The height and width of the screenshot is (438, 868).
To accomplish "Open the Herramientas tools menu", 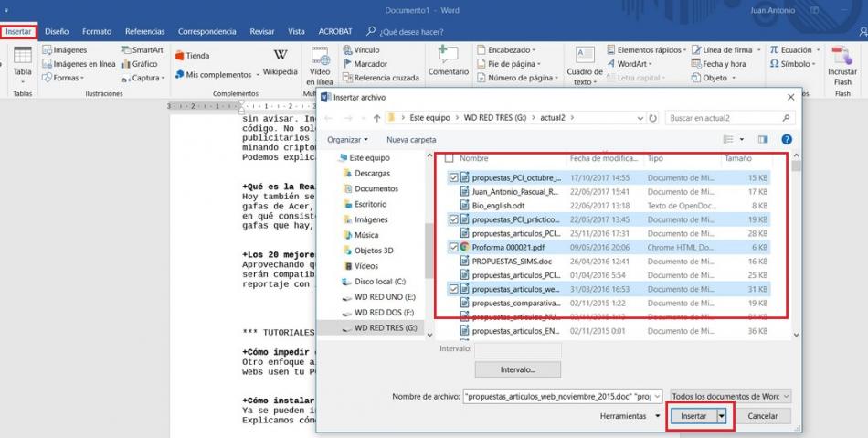I will click(630, 416).
